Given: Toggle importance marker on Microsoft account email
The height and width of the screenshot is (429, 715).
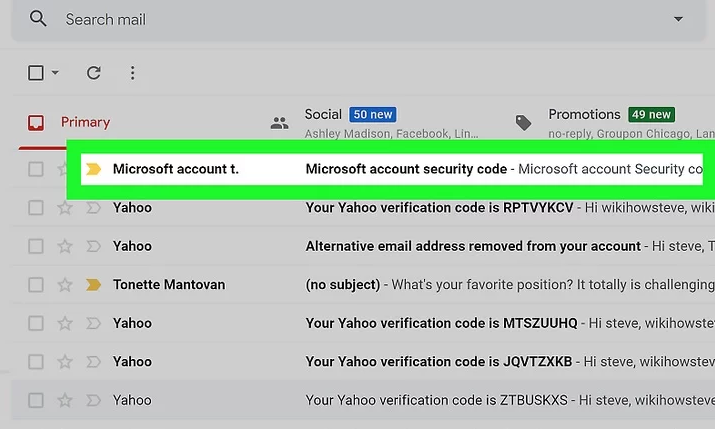Looking at the screenshot, I should click(93, 169).
